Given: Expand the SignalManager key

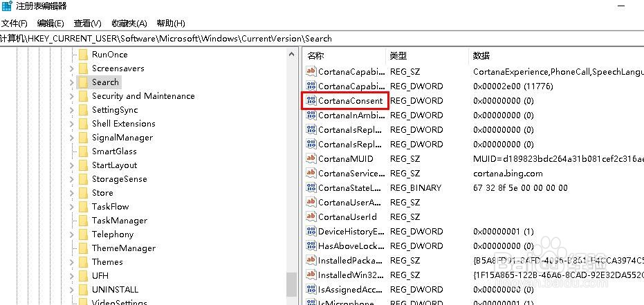Looking at the screenshot, I should [72, 138].
